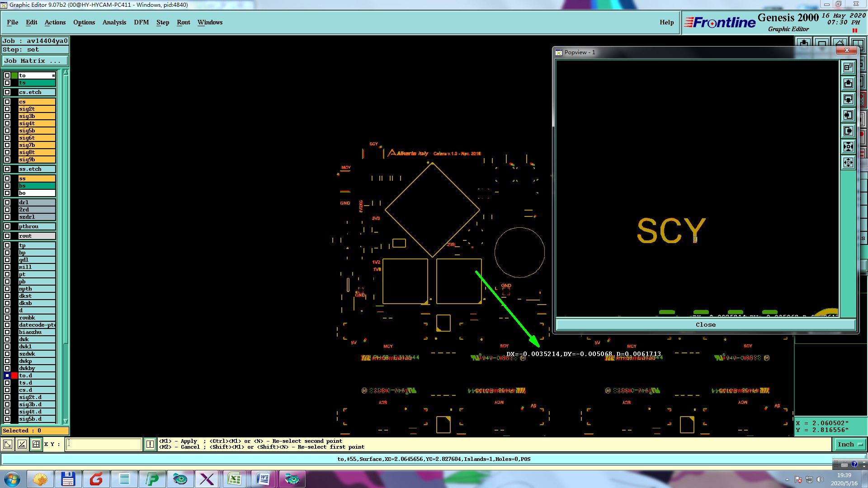Toggle the checkbox for sig4t layer
The width and height of the screenshot is (868, 488).
click(7, 123)
